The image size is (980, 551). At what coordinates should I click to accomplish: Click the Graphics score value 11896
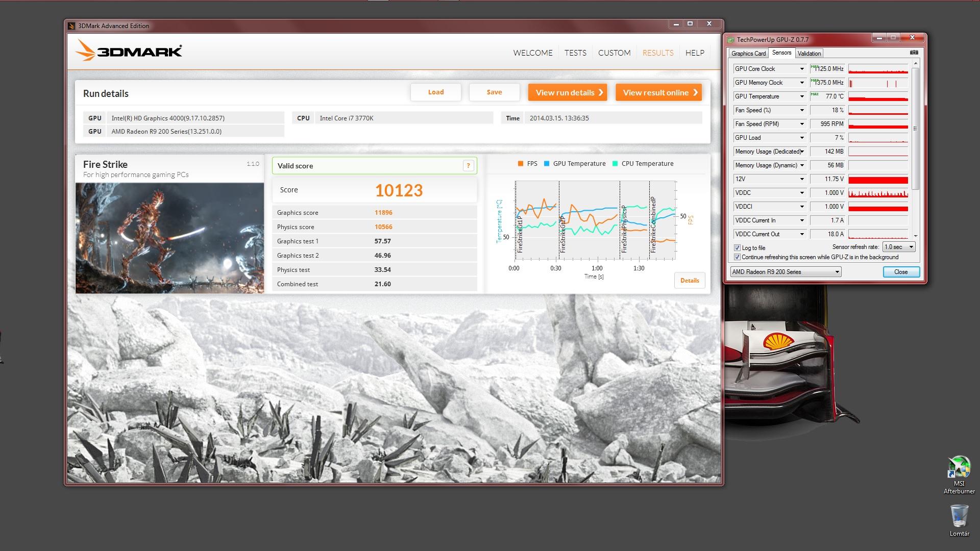point(383,213)
